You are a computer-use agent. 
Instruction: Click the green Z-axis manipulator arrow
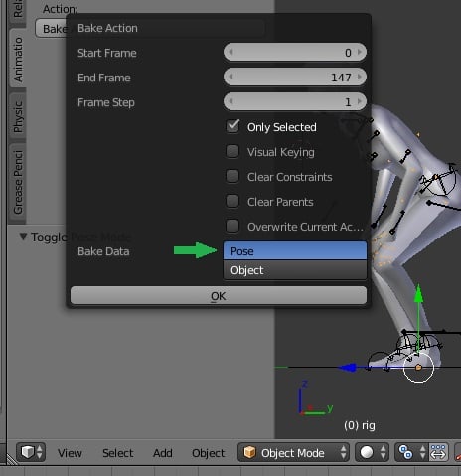click(x=418, y=293)
